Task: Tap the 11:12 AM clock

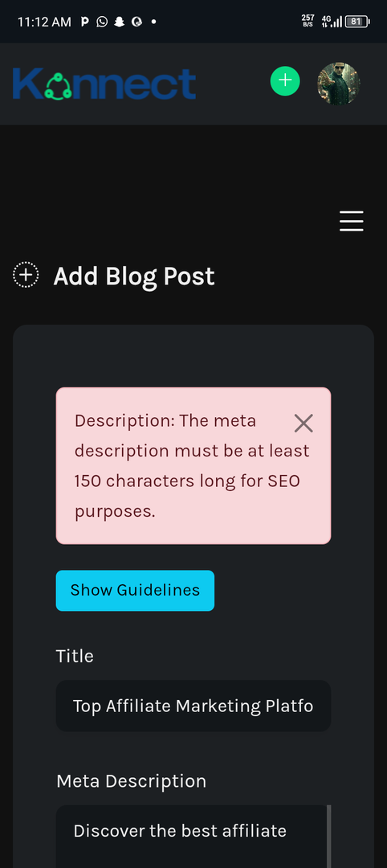Action: pos(44,22)
